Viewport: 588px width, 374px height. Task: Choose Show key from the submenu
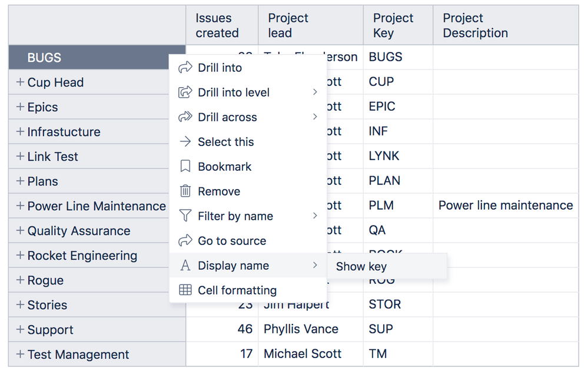(x=361, y=267)
